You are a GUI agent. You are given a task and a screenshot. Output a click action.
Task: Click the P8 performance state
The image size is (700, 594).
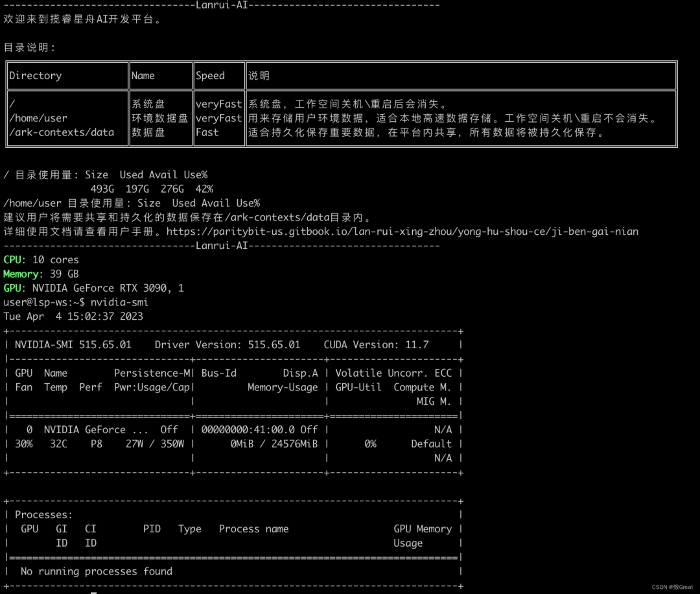click(97, 444)
